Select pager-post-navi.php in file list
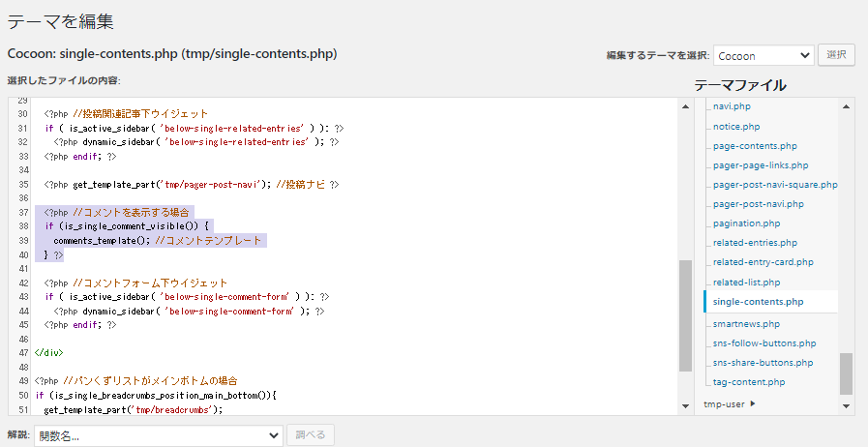 coord(758,204)
